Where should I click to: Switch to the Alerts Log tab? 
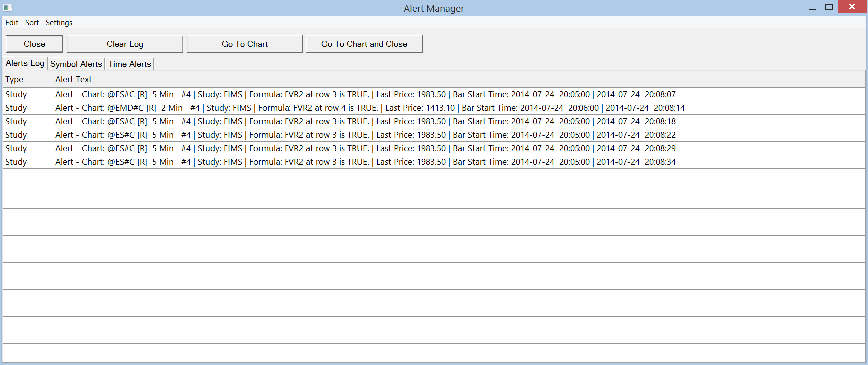(25, 63)
